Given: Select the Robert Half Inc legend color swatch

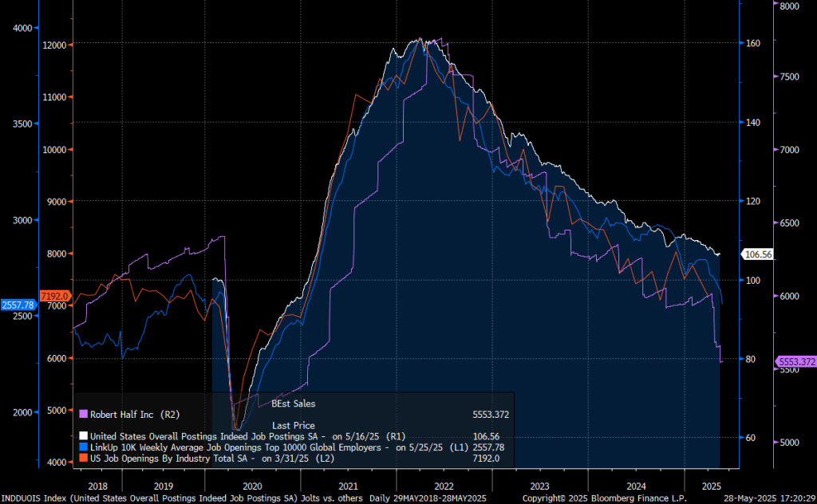Looking at the screenshot, I should click(x=84, y=413).
